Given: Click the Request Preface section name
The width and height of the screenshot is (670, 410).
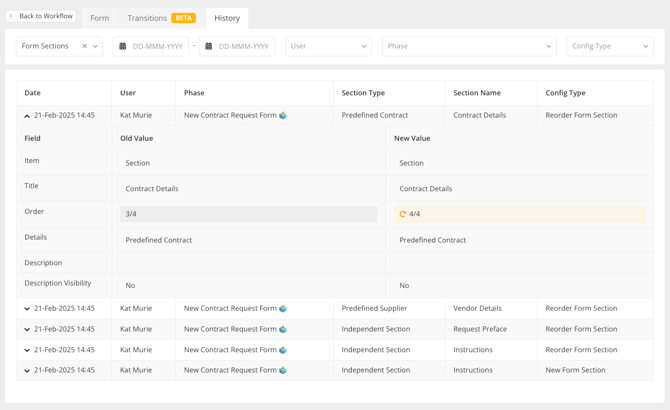Looking at the screenshot, I should [480, 329].
